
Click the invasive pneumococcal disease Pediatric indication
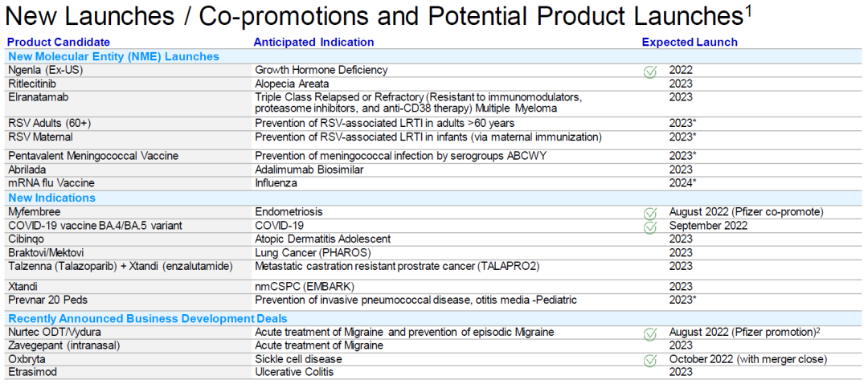click(416, 300)
